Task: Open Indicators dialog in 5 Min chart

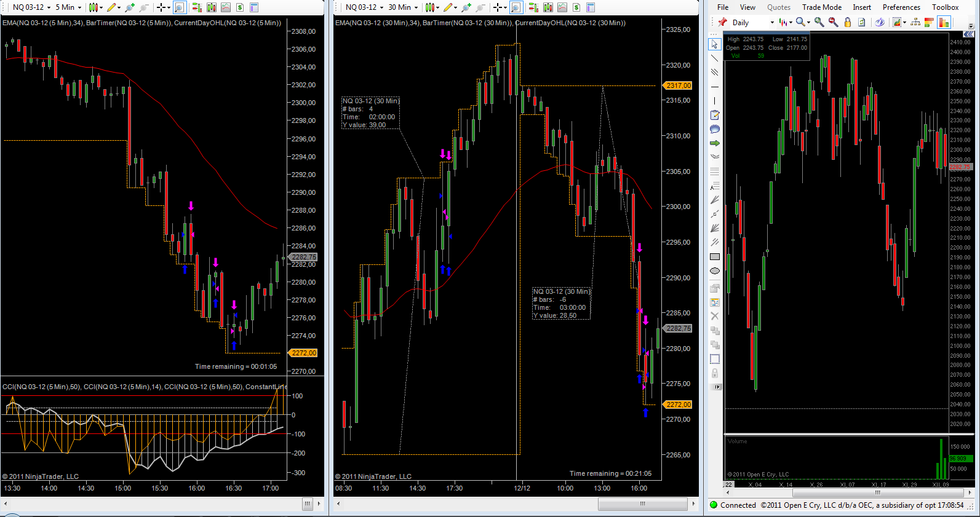Action: 226,7
